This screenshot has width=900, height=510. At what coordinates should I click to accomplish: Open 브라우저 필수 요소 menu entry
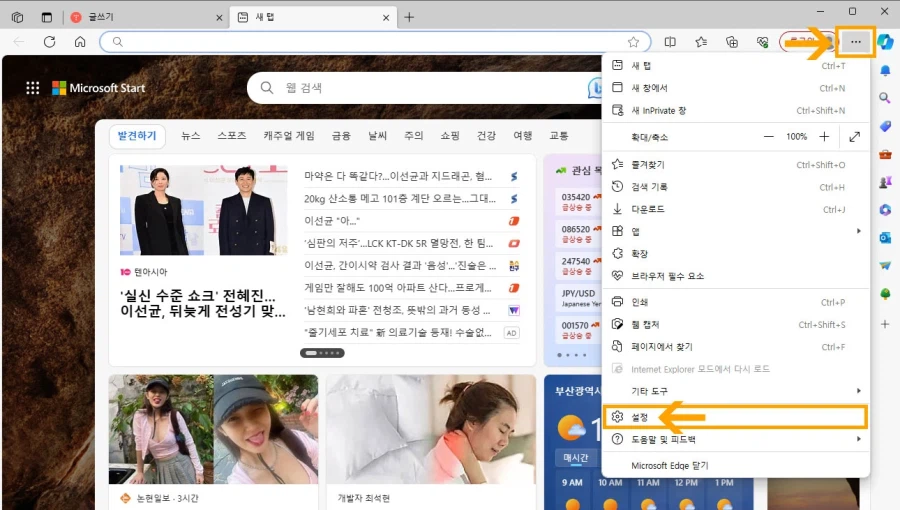pos(735,276)
